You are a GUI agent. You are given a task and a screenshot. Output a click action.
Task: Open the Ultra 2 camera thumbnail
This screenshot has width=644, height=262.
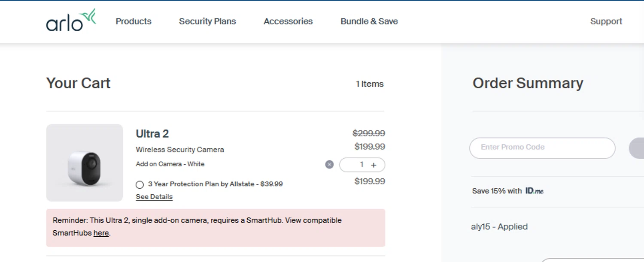tap(85, 163)
